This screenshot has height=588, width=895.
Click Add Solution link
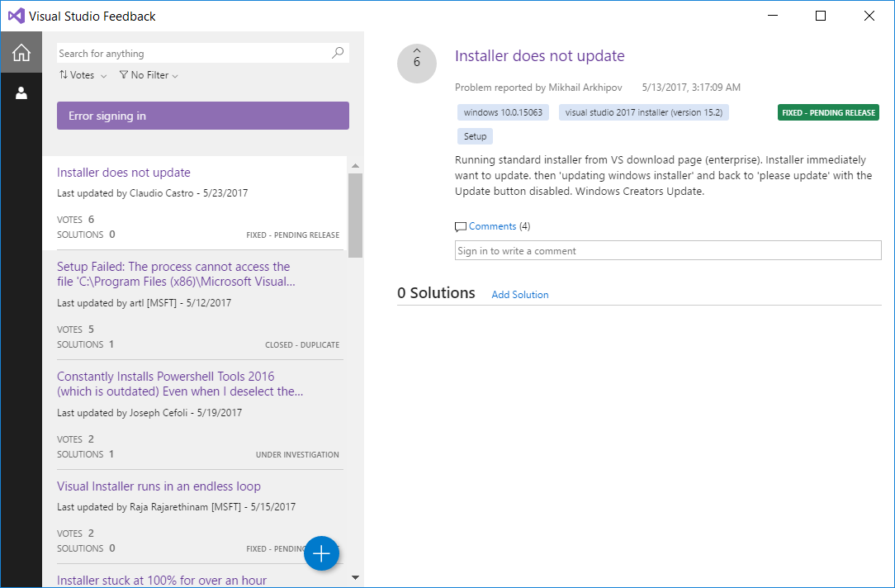[x=520, y=295]
